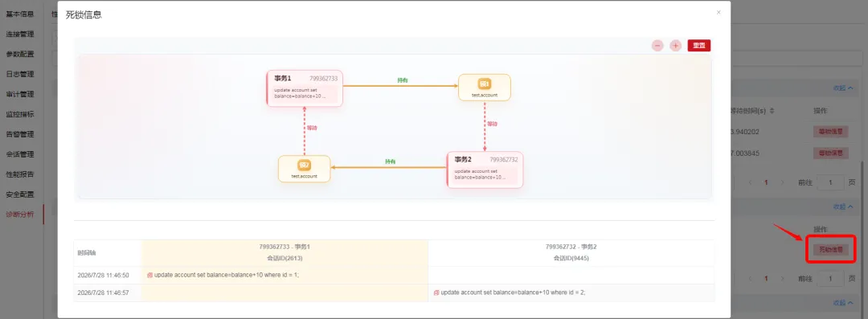Zoom in the deadlock graph with plus icon

click(675, 46)
